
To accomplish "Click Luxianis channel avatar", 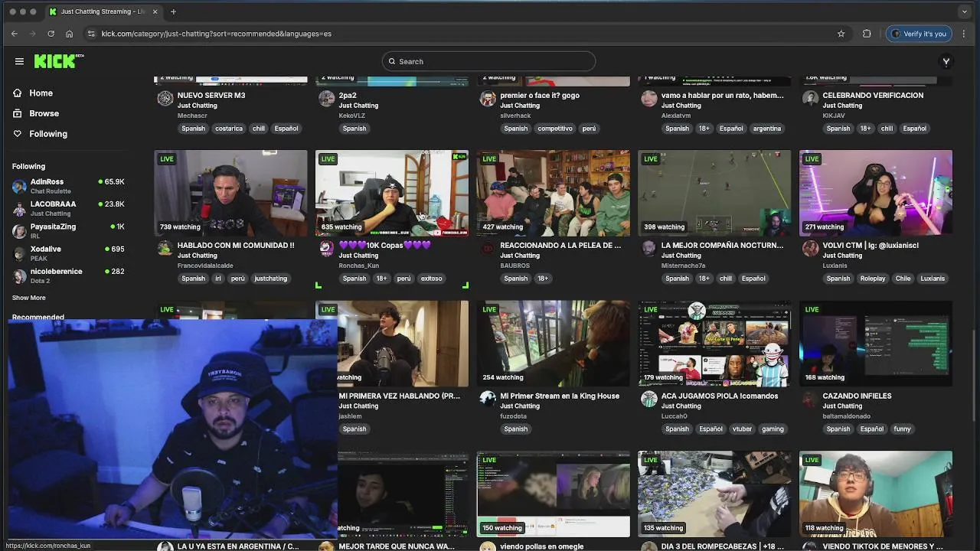I will (810, 248).
